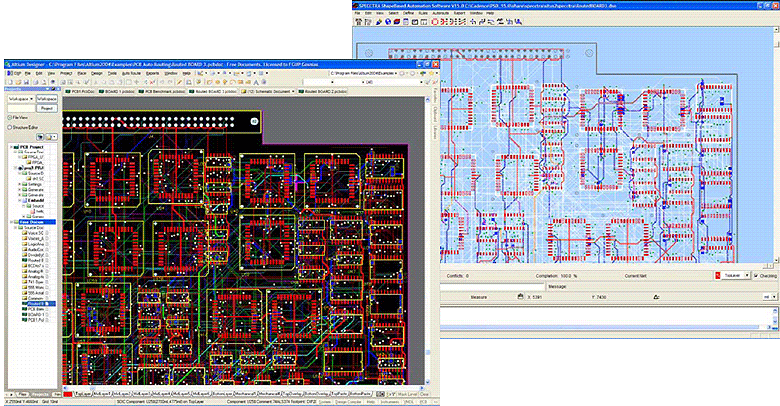Select the place via tool in Altium toolbar
Viewport: 780px width, 406px height.
[225, 82]
